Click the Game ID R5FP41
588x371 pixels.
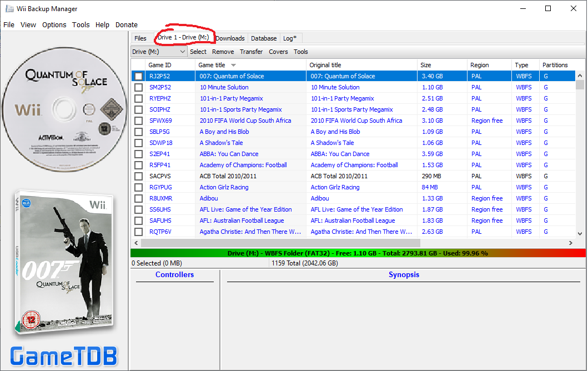160,165
